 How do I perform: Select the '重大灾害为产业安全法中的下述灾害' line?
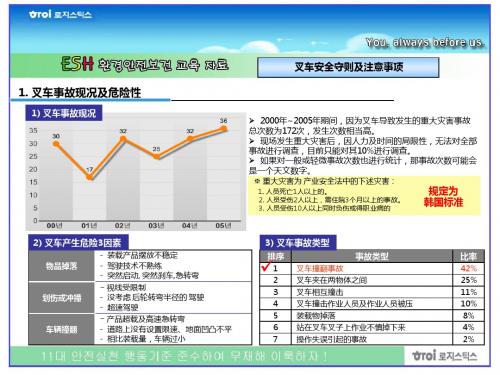(x=324, y=181)
